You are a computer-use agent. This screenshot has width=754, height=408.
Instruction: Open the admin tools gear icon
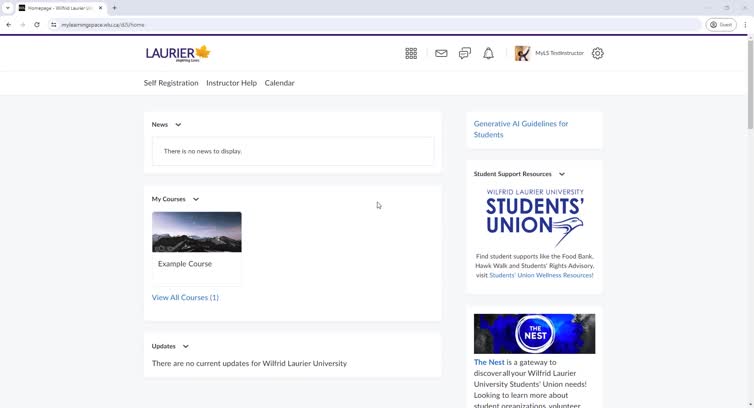pos(597,53)
